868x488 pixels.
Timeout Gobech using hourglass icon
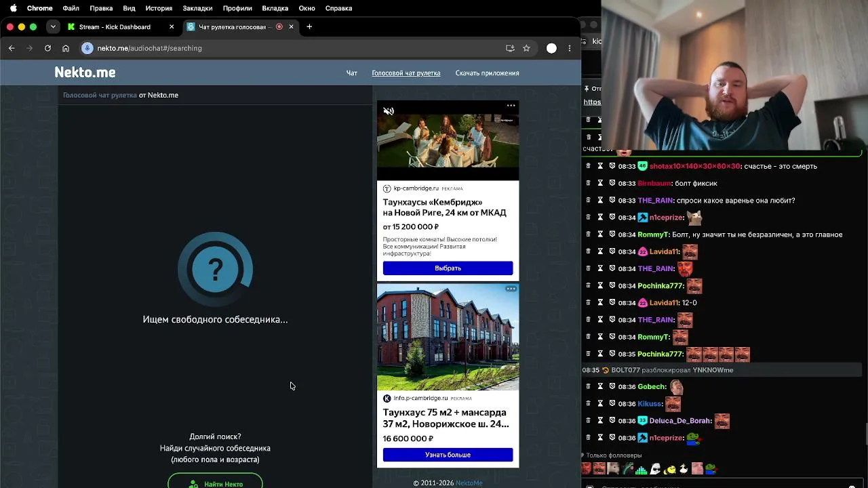pyautogui.click(x=600, y=386)
